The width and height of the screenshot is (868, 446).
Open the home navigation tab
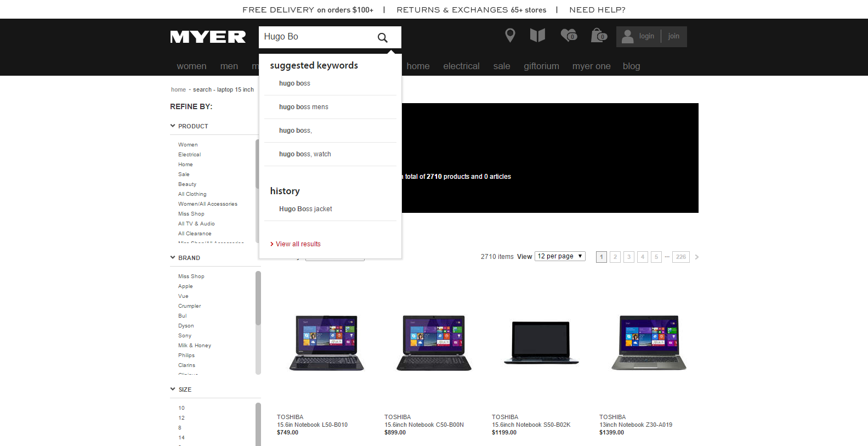(x=418, y=66)
